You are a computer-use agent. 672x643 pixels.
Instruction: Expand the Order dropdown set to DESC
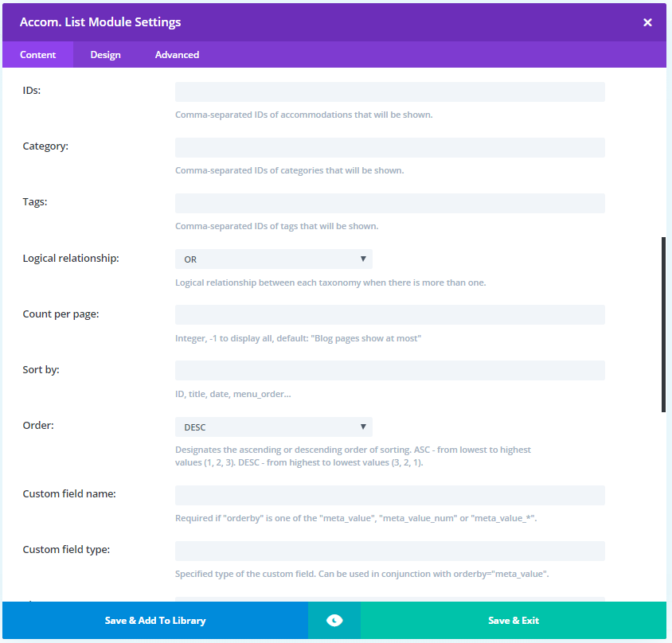[x=273, y=427]
